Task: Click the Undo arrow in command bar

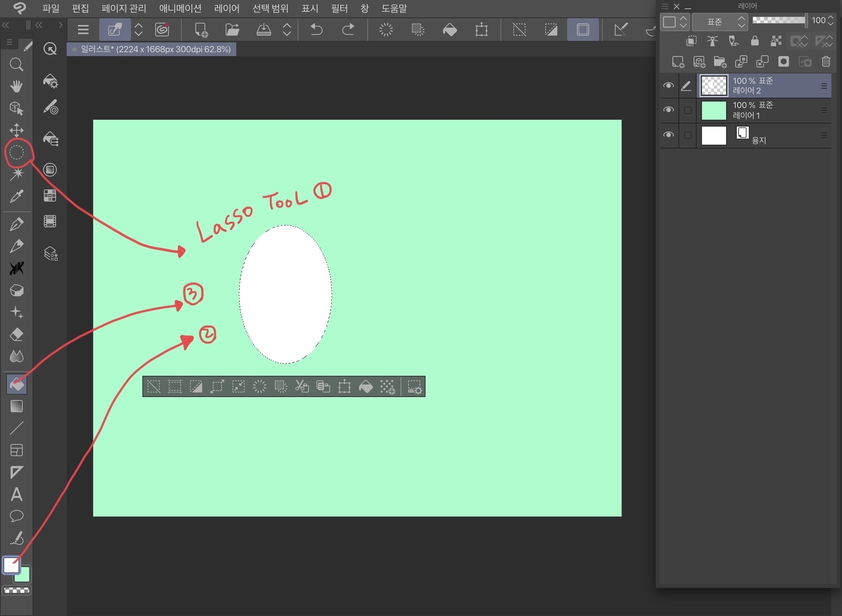Action: click(317, 30)
